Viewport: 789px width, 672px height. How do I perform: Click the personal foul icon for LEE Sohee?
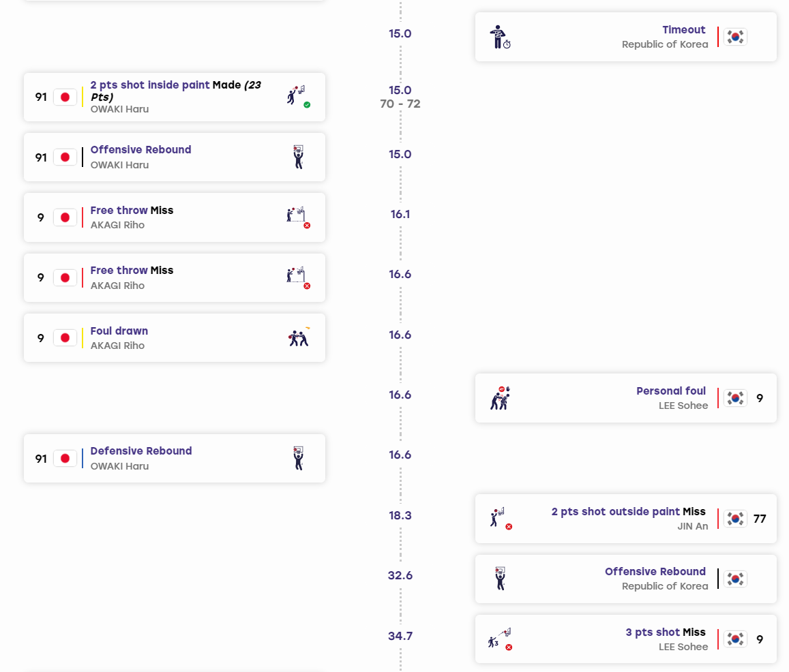500,398
